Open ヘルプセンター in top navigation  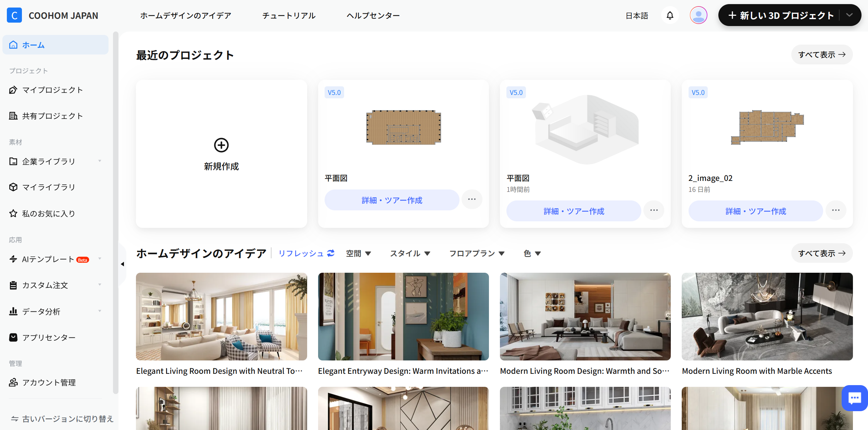pyautogui.click(x=373, y=15)
